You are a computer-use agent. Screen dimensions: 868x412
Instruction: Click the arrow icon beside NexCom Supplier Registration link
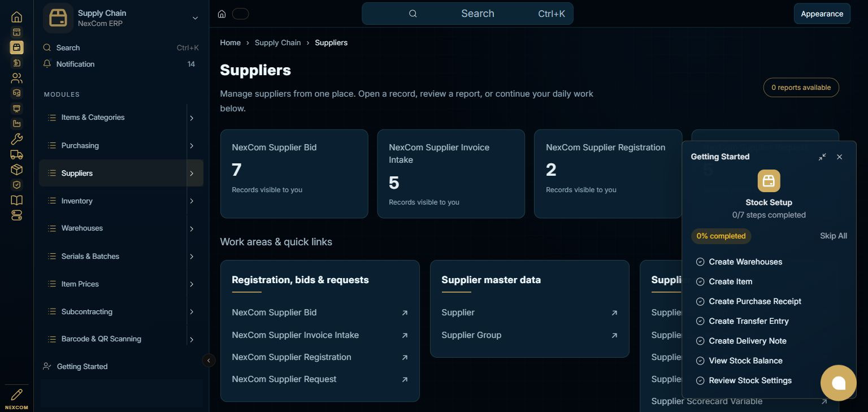(x=405, y=357)
